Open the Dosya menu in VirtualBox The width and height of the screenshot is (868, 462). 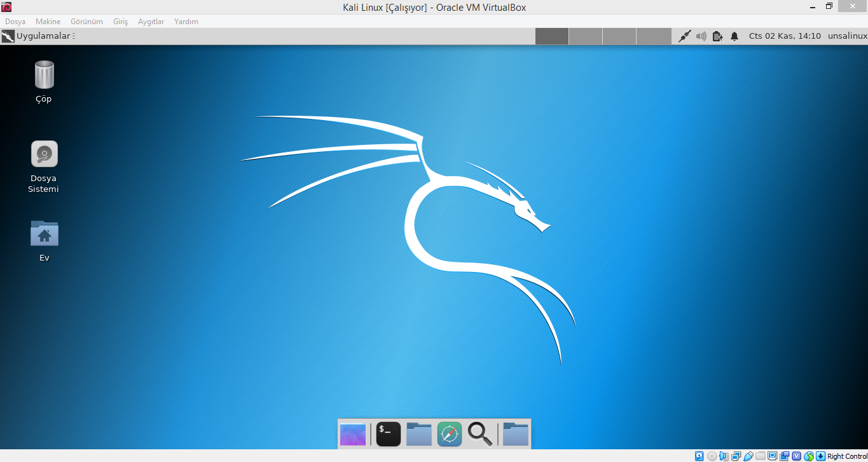point(15,22)
